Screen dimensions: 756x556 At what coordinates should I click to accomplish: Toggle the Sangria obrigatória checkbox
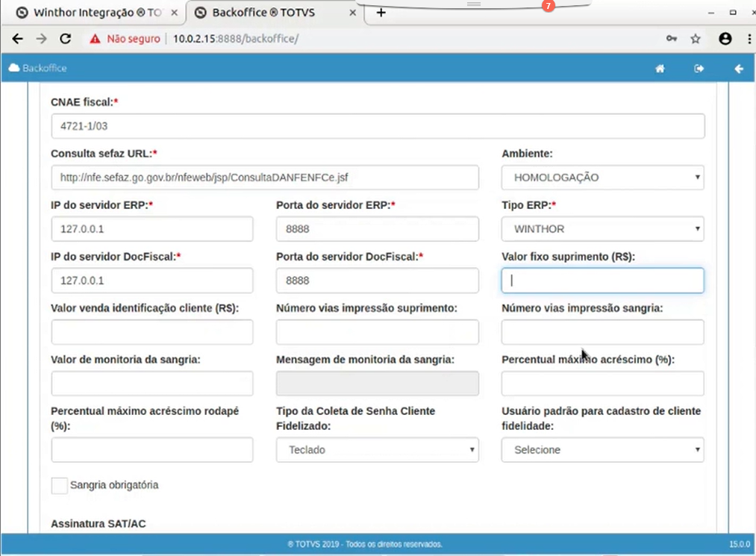59,486
